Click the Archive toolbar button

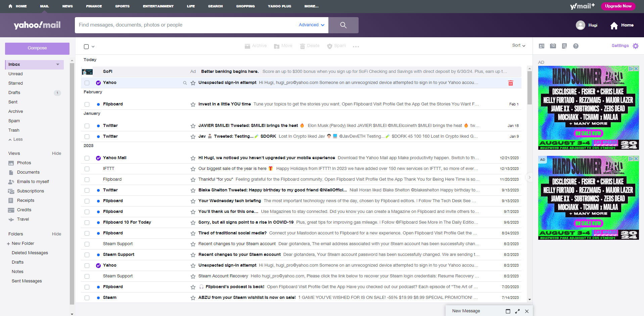click(x=256, y=46)
